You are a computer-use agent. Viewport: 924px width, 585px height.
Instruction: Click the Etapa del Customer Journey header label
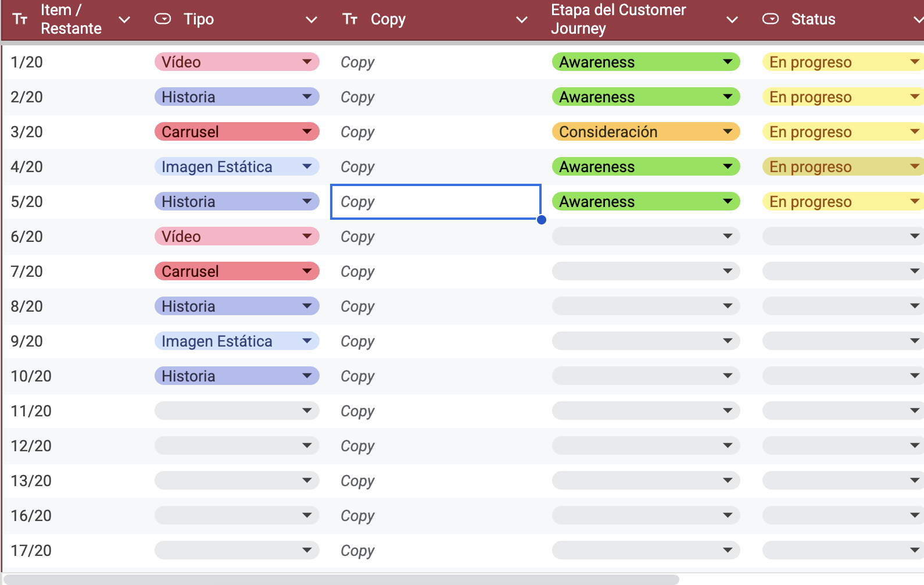[618, 19]
